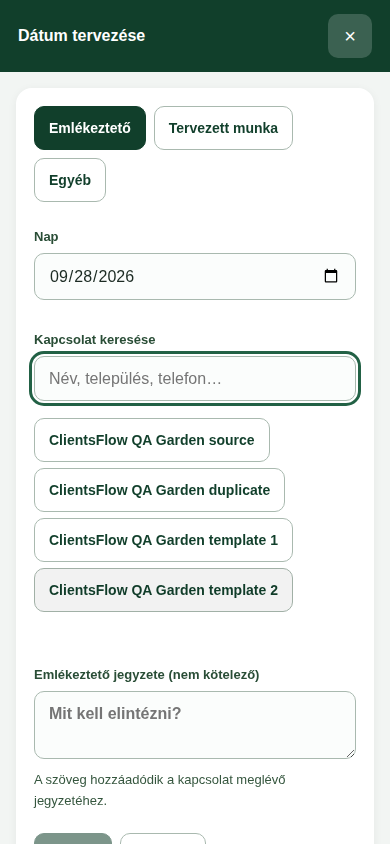This screenshot has height=844, width=390.
Task: Click the 'Dátum tervezése' title
Action: coord(82,36)
